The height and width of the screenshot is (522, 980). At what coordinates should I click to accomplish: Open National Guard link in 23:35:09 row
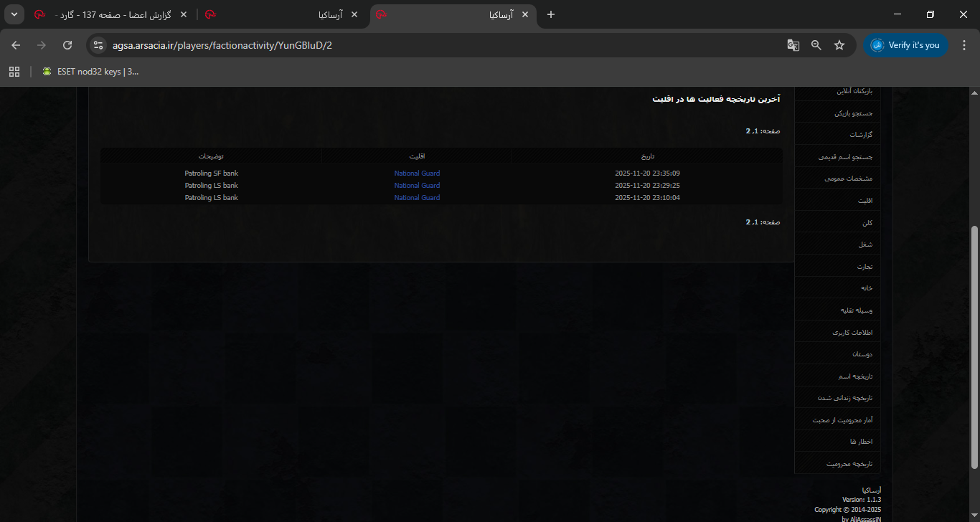coord(417,174)
